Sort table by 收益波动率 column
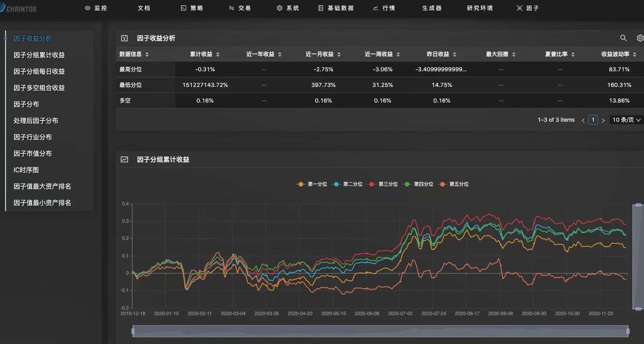The image size is (644, 344). (x=634, y=54)
